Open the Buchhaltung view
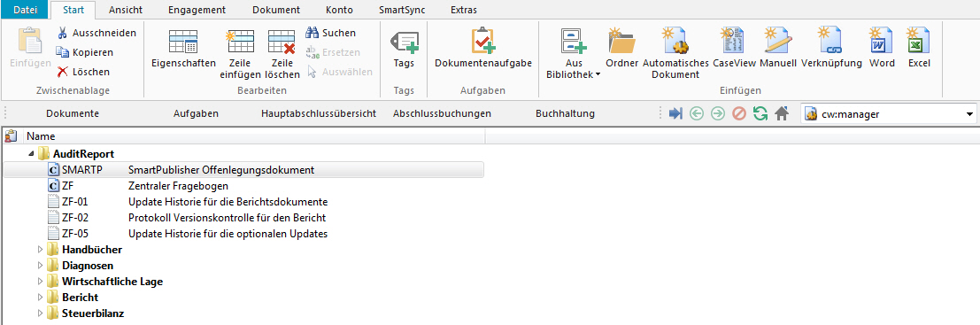The image size is (980, 325). pos(565,113)
